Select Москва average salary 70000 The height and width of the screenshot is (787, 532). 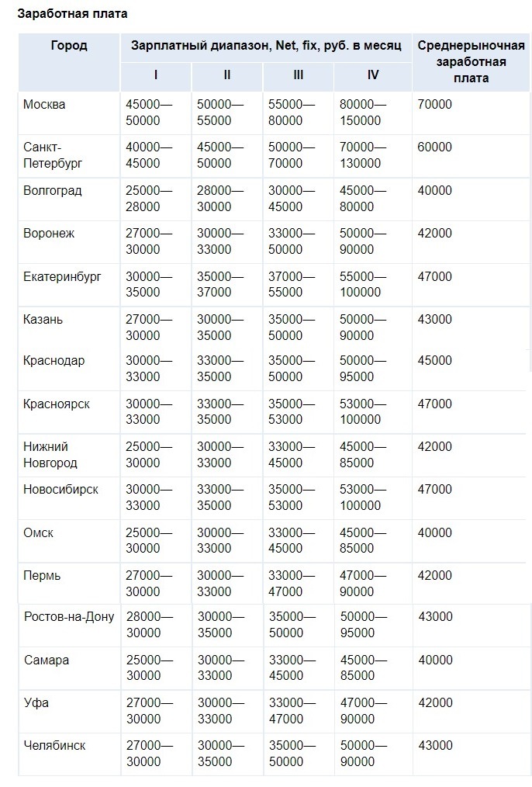pos(435,105)
